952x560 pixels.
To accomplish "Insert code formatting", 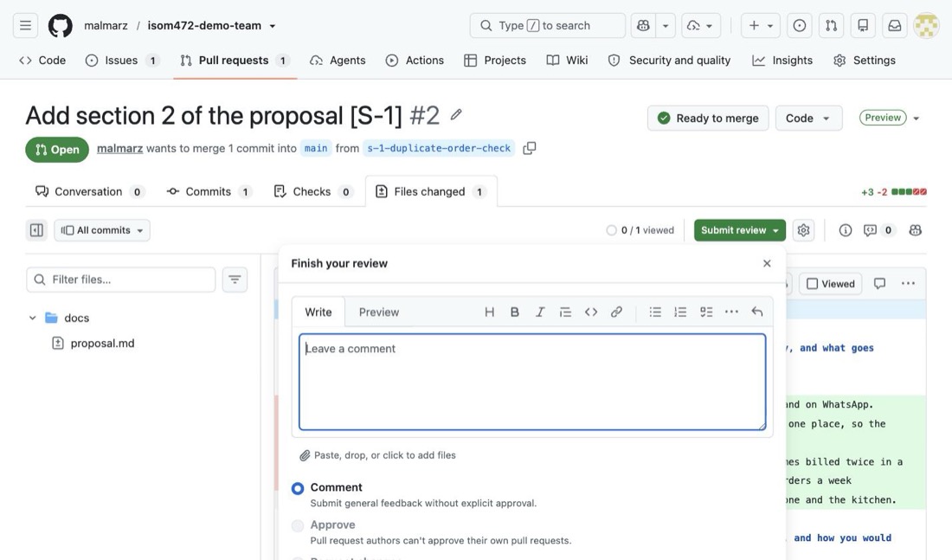I will pyautogui.click(x=591, y=312).
